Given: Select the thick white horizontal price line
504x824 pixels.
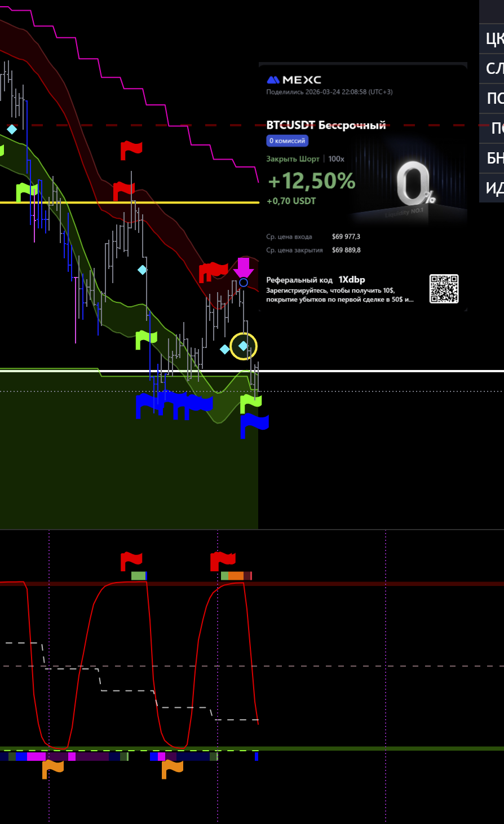Looking at the screenshot, I should click(366, 371).
